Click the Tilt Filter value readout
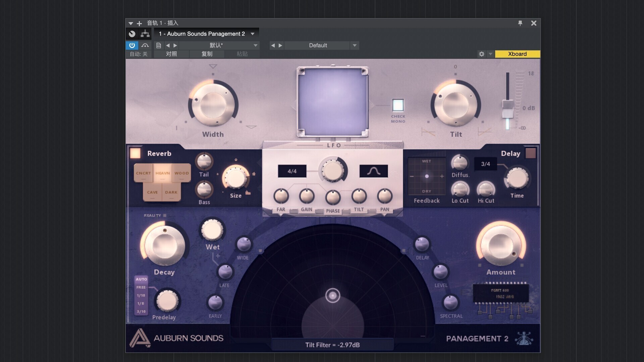644x362 pixels. point(332,345)
